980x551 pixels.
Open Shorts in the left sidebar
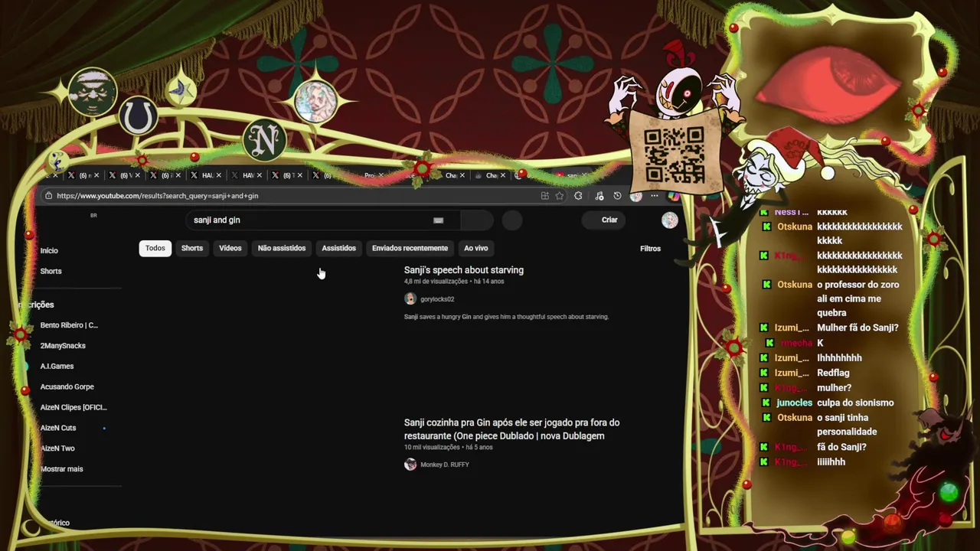coord(51,272)
